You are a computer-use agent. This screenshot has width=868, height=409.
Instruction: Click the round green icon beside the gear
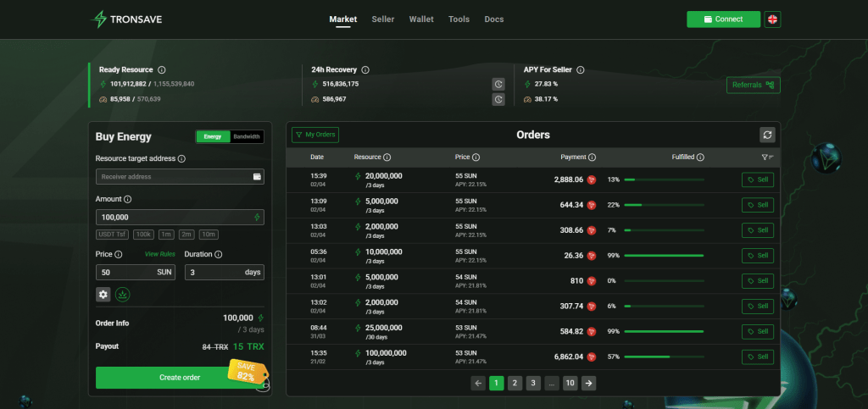tap(123, 294)
